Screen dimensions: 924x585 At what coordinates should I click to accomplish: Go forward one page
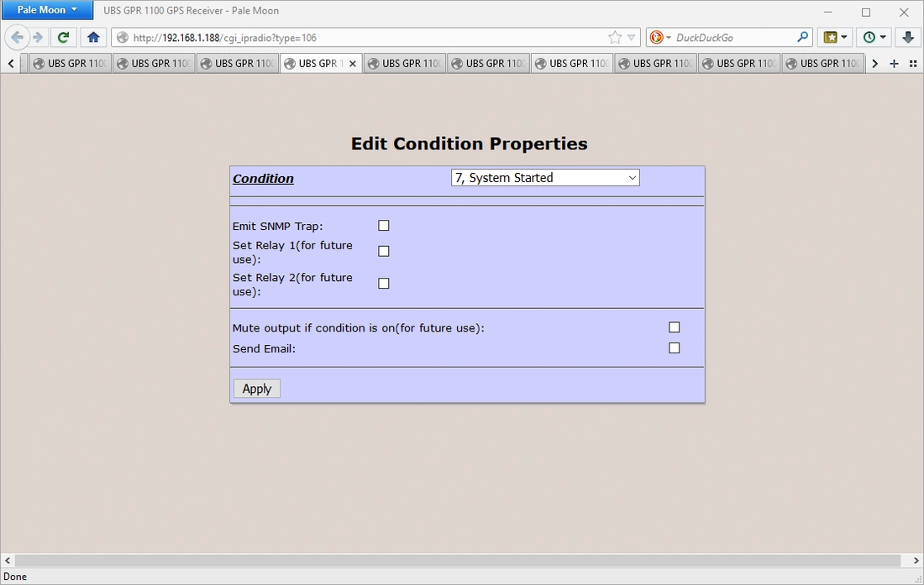click(39, 38)
